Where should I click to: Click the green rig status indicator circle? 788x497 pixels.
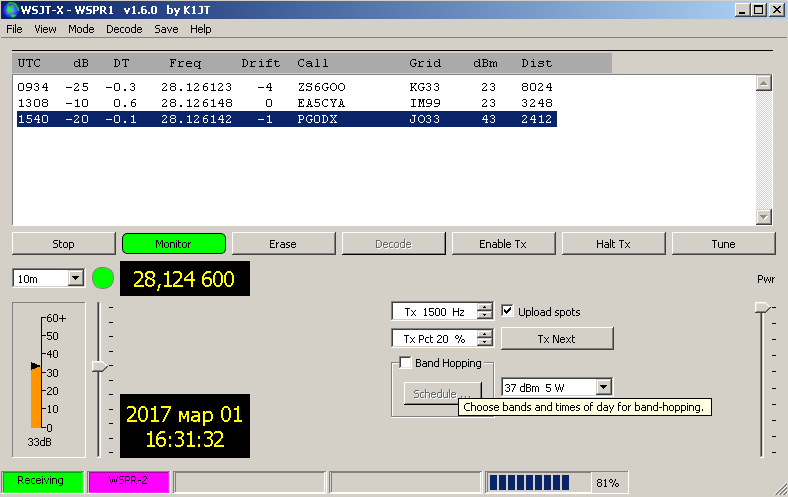(x=103, y=278)
